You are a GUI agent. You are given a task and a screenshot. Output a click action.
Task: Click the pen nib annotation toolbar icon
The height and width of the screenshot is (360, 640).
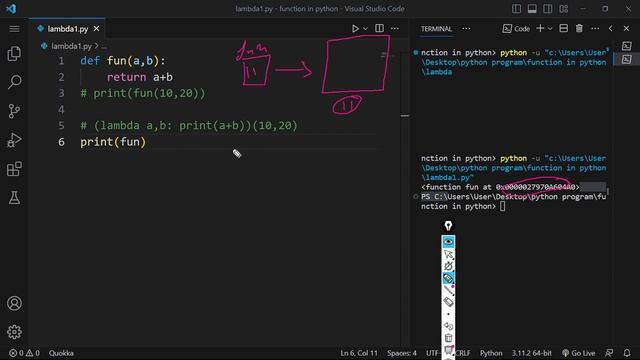(448, 226)
